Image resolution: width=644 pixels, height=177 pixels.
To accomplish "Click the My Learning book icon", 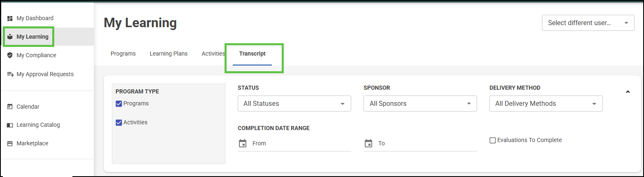I will [10, 37].
